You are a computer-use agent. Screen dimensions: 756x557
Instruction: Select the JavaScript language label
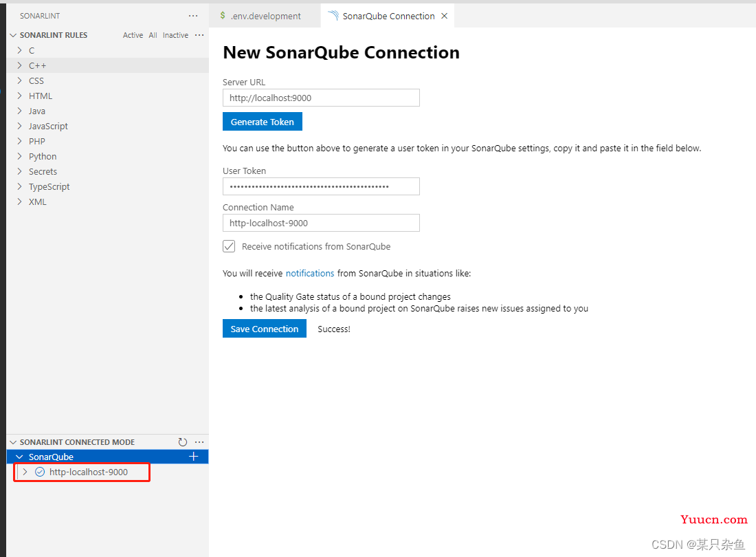[48, 126]
